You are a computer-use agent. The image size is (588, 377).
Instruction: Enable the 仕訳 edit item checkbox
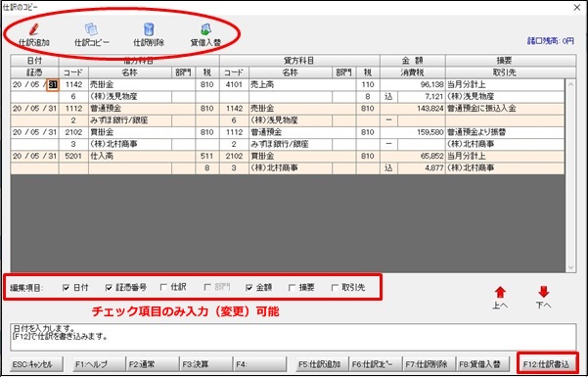[x=163, y=287]
